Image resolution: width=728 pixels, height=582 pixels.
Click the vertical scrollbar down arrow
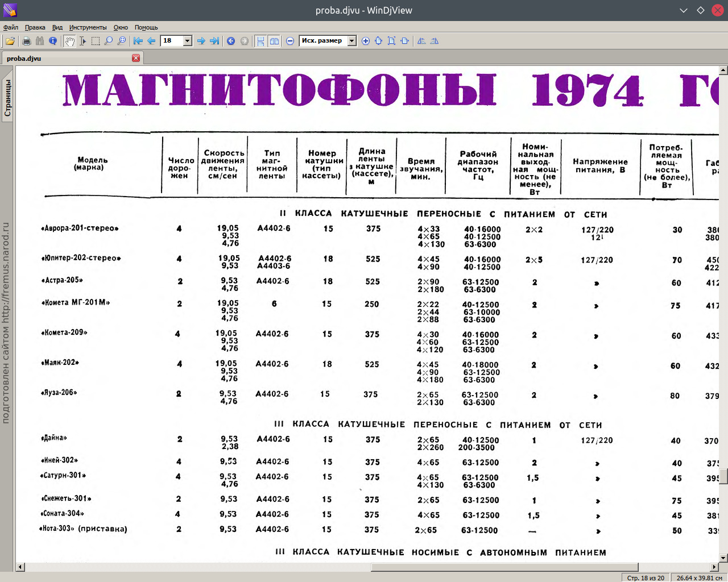(x=723, y=558)
